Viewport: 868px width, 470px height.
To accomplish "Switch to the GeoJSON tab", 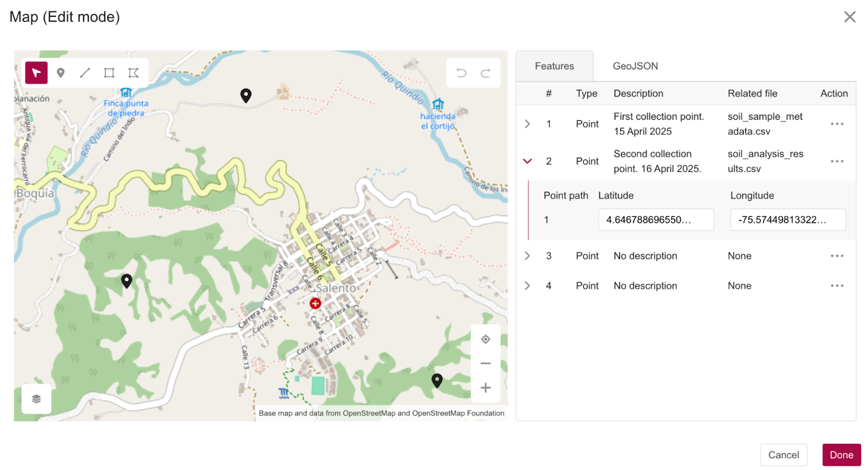I will click(635, 66).
